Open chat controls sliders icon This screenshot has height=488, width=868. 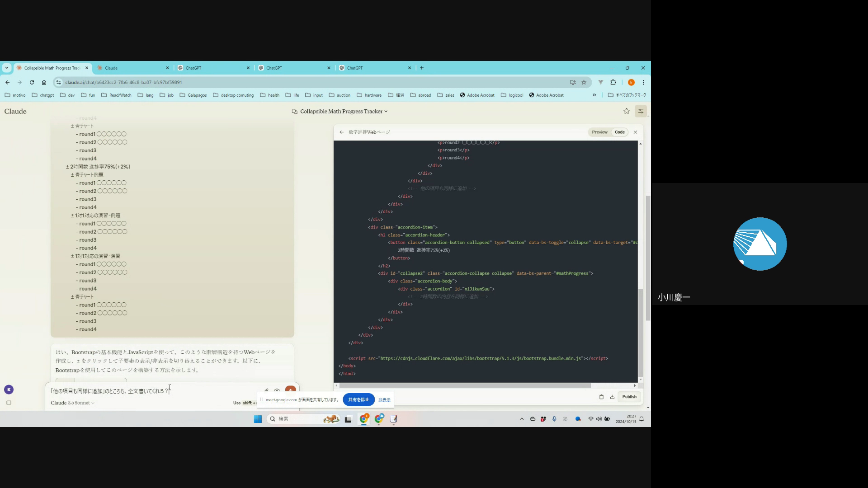(x=641, y=111)
